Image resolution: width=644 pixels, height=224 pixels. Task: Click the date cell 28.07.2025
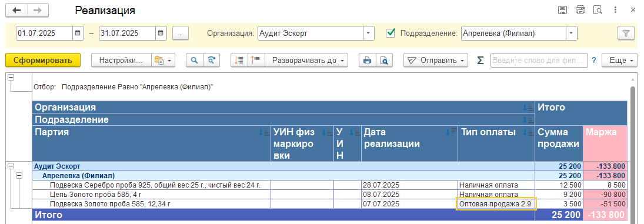coord(409,185)
